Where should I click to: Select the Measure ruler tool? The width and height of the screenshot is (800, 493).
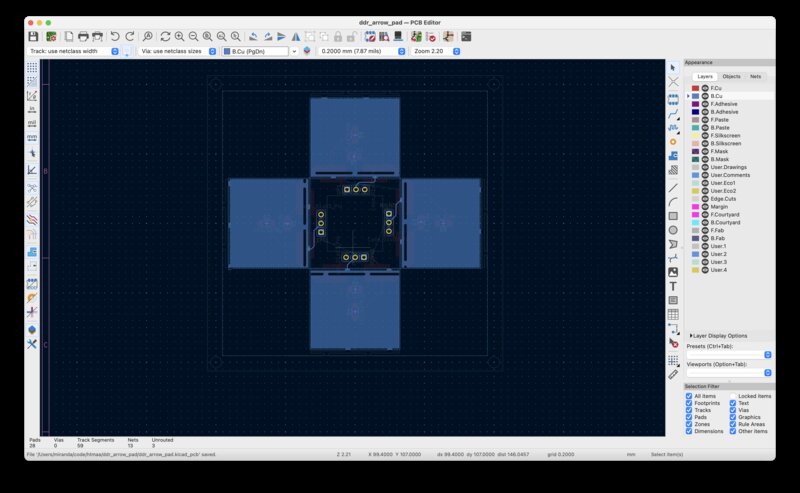click(x=673, y=374)
